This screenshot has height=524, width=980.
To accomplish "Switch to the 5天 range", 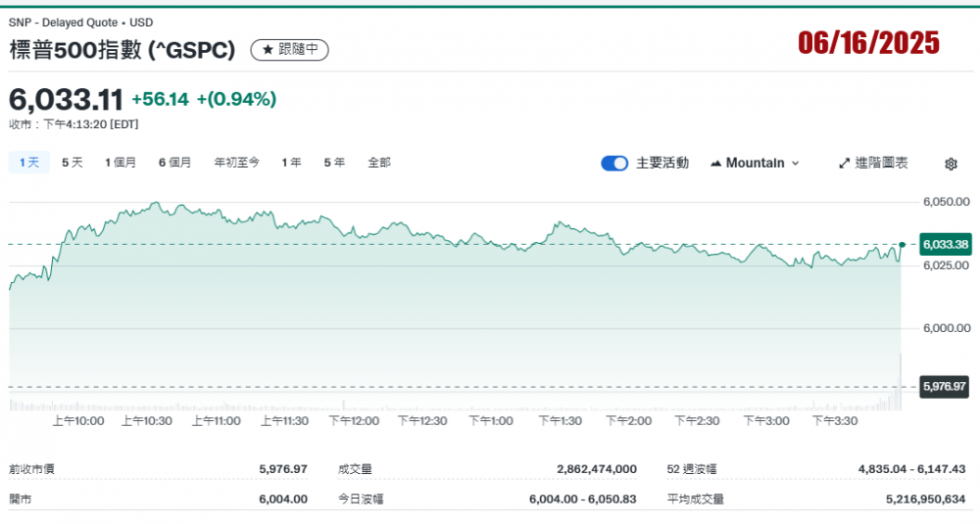I will pos(73,163).
